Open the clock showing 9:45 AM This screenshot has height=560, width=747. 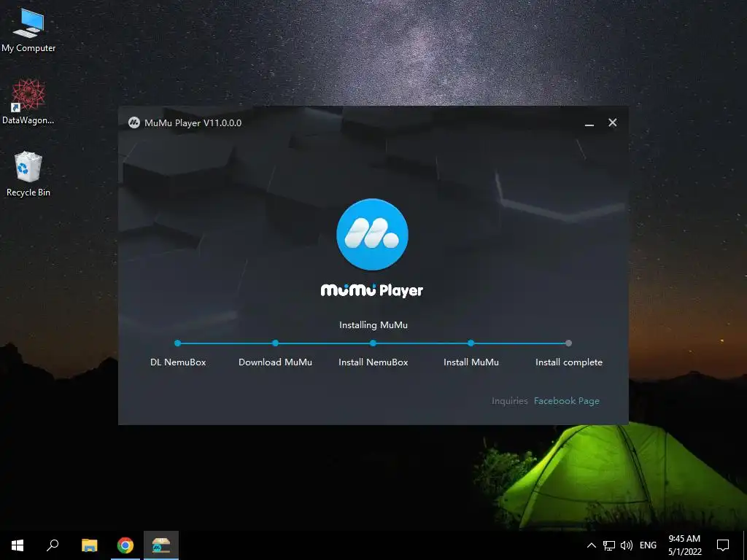click(684, 545)
